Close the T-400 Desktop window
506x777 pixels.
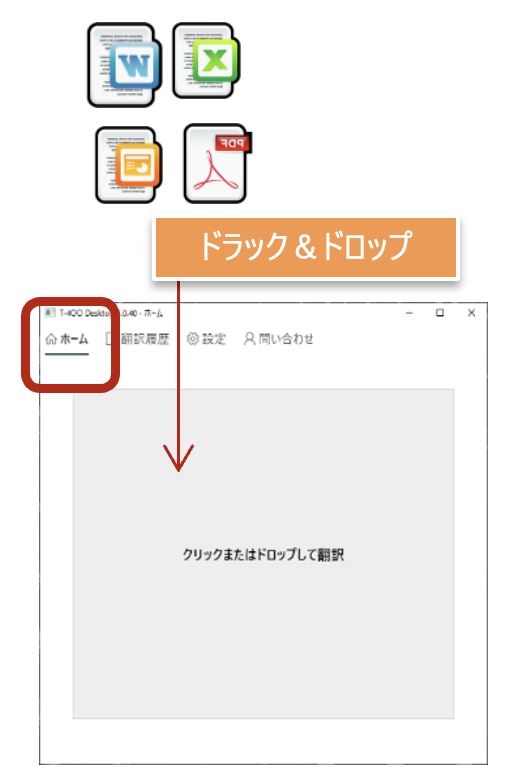click(x=471, y=313)
